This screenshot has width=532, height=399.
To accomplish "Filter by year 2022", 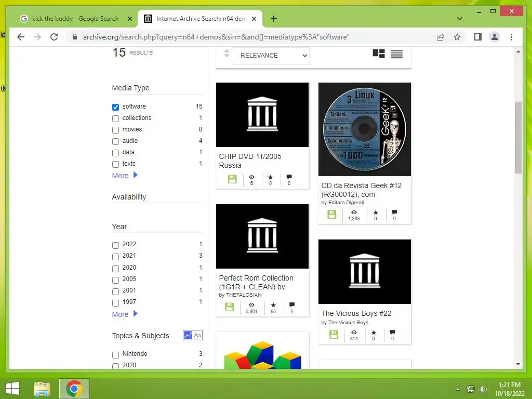I will click(115, 245).
